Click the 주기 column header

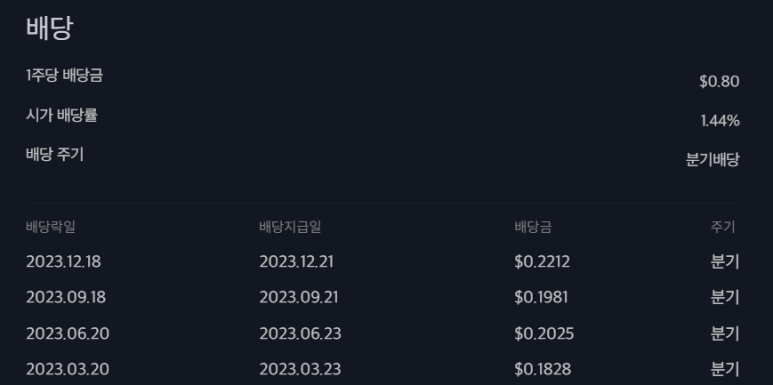point(723,227)
